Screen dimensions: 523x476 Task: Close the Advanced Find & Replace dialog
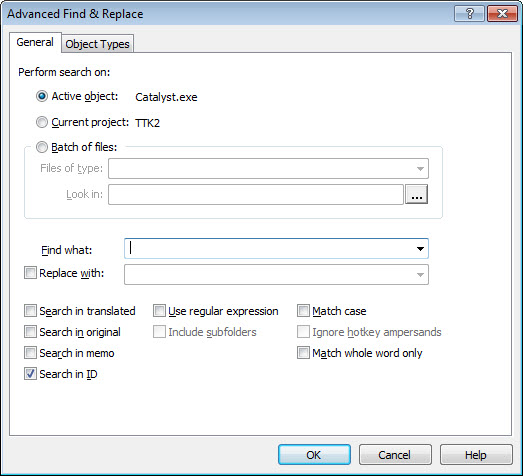click(x=502, y=14)
